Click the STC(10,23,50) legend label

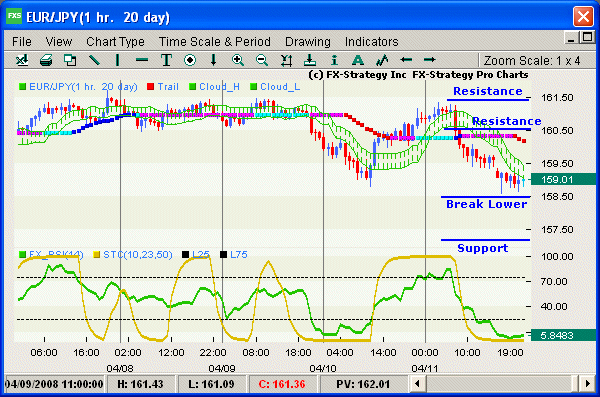click(138, 255)
